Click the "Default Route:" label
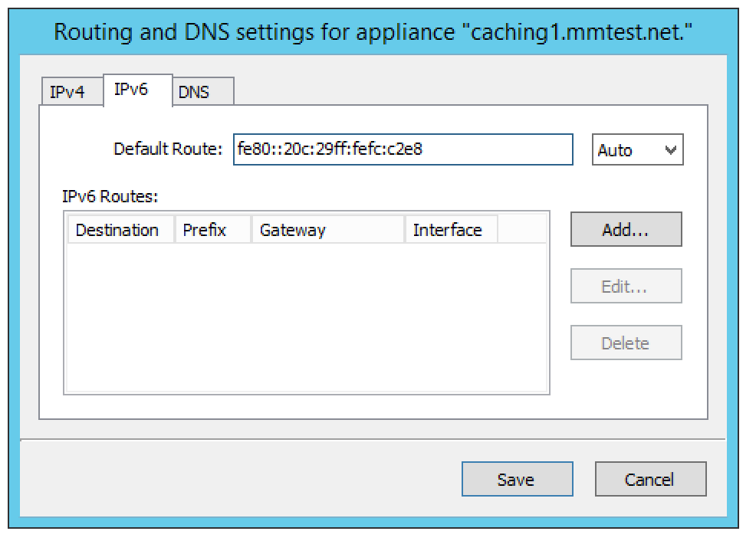 (168, 149)
